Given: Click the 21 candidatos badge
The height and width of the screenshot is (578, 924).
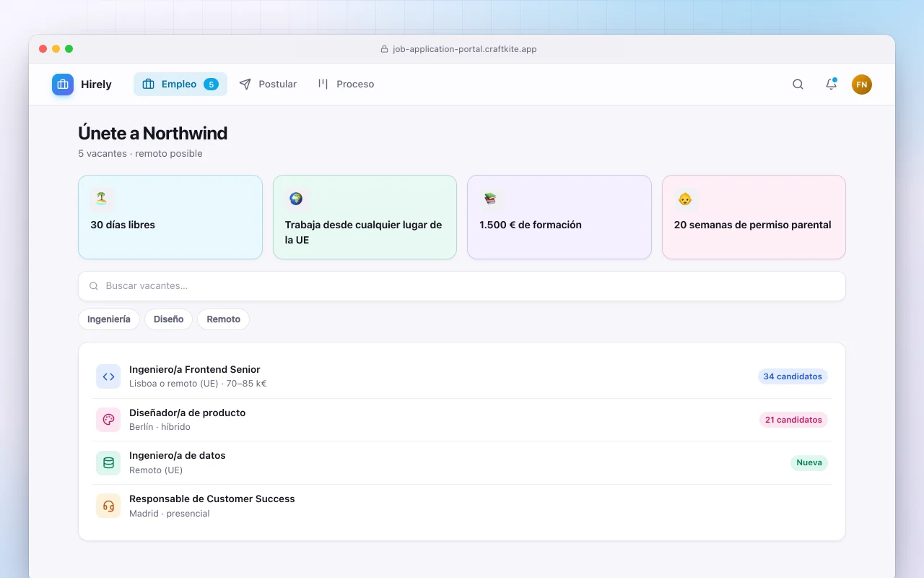Looking at the screenshot, I should coord(793,420).
